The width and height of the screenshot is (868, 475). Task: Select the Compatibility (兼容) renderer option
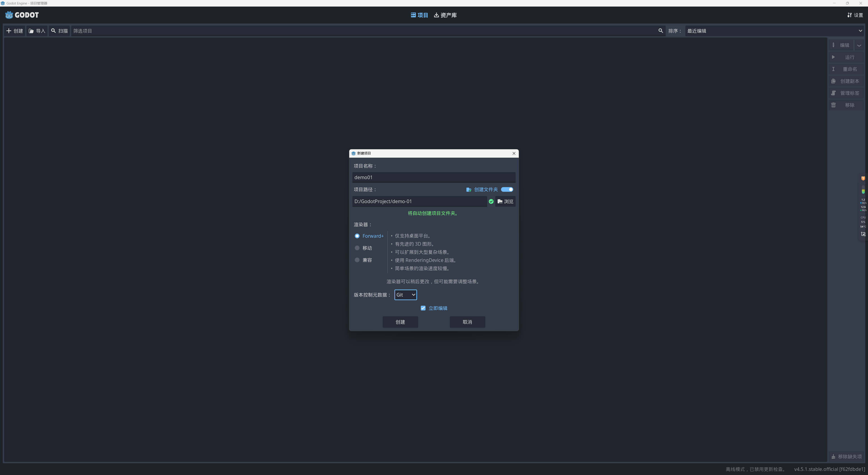coord(357,260)
